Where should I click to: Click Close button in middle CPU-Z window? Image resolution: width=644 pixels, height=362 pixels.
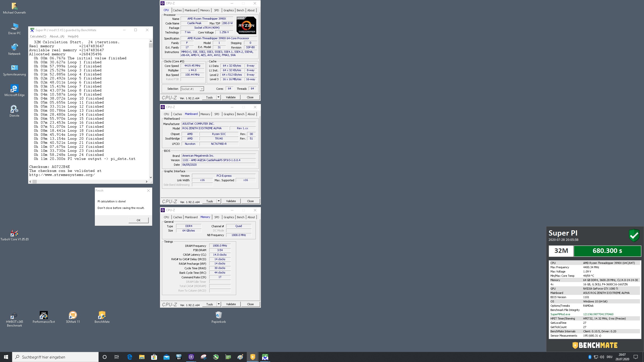250,201
